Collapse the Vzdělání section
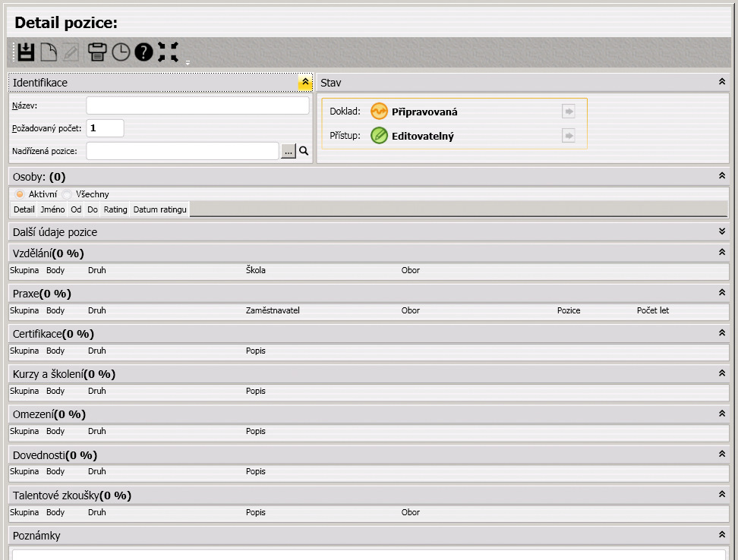The height and width of the screenshot is (560, 738). click(x=721, y=252)
